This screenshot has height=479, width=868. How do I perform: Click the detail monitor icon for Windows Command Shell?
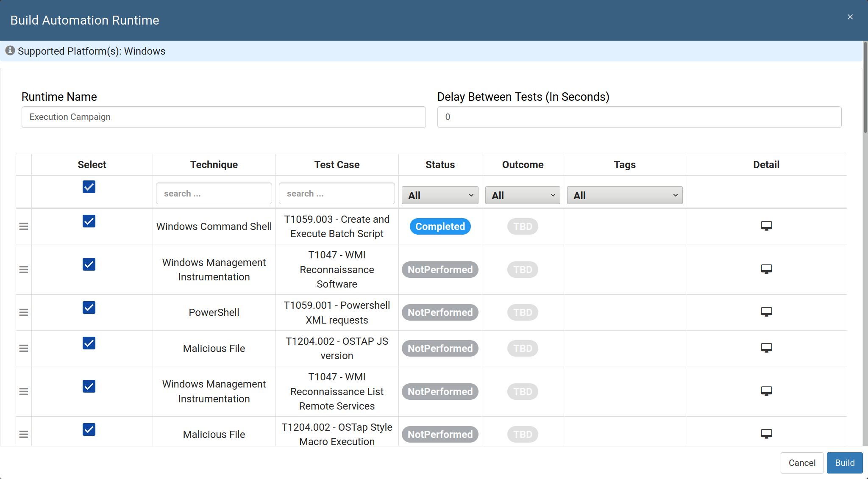tap(766, 226)
